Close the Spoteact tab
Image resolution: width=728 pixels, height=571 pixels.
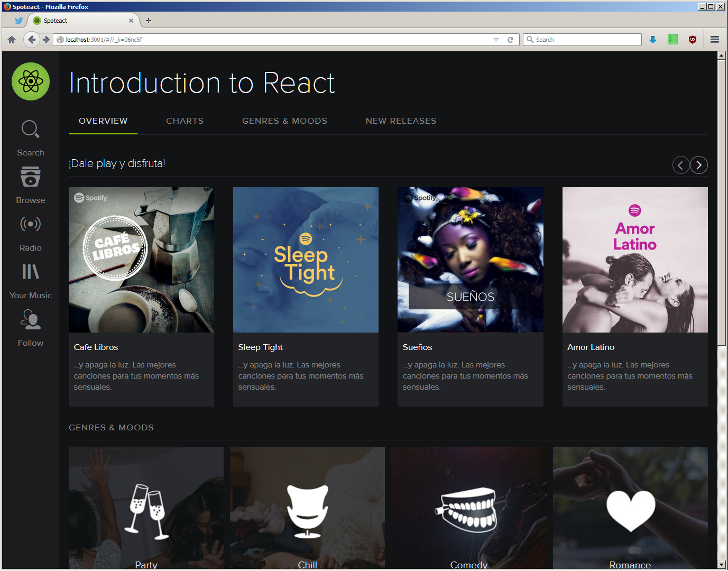pyautogui.click(x=131, y=21)
